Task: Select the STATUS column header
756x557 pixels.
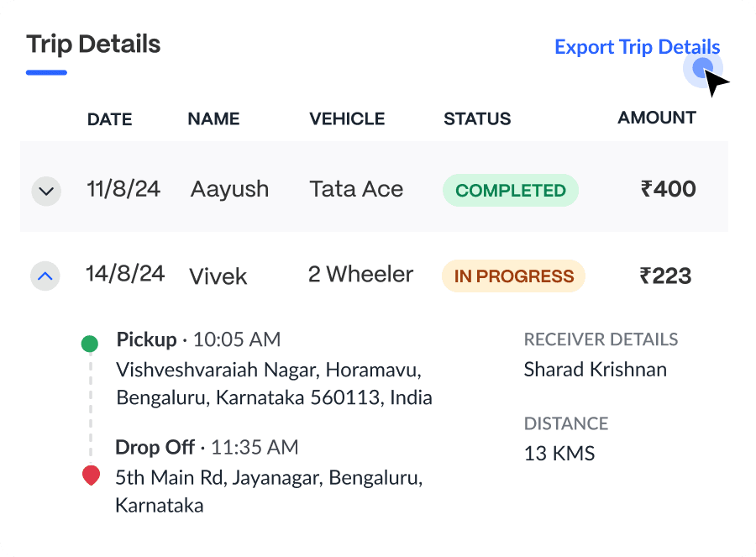Action: (x=476, y=118)
